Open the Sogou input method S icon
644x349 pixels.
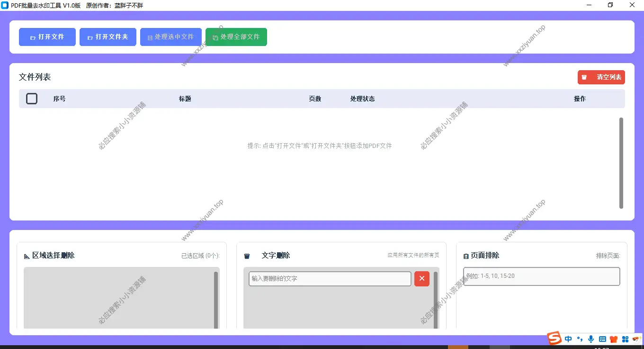pyautogui.click(x=554, y=339)
